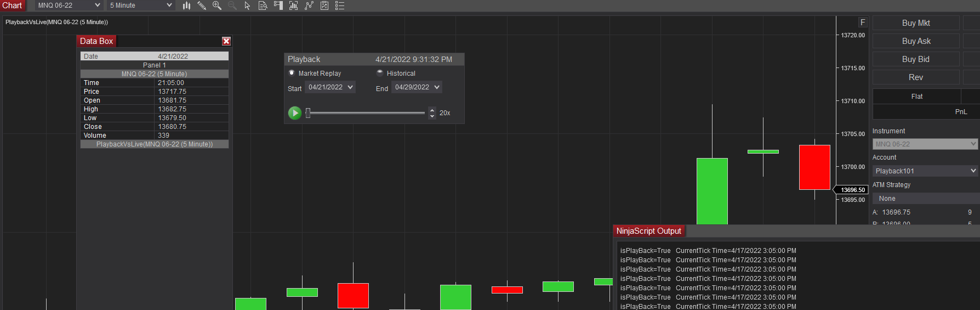The height and width of the screenshot is (310, 980).
Task: Switch to the NinjaScript Output tab
Action: click(648, 231)
